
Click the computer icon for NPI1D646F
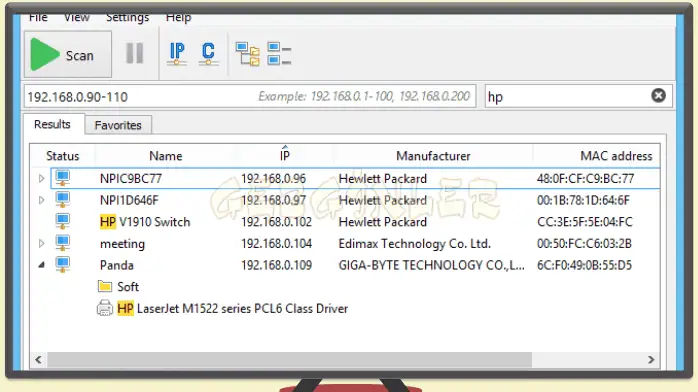click(62, 200)
